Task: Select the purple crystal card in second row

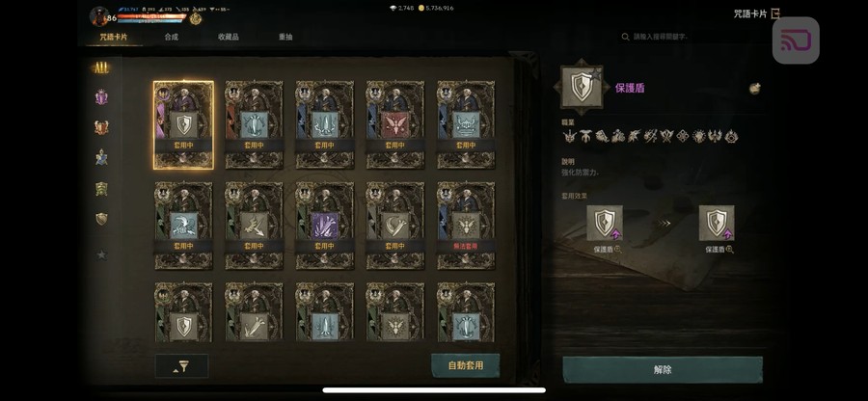Action: pos(324,226)
